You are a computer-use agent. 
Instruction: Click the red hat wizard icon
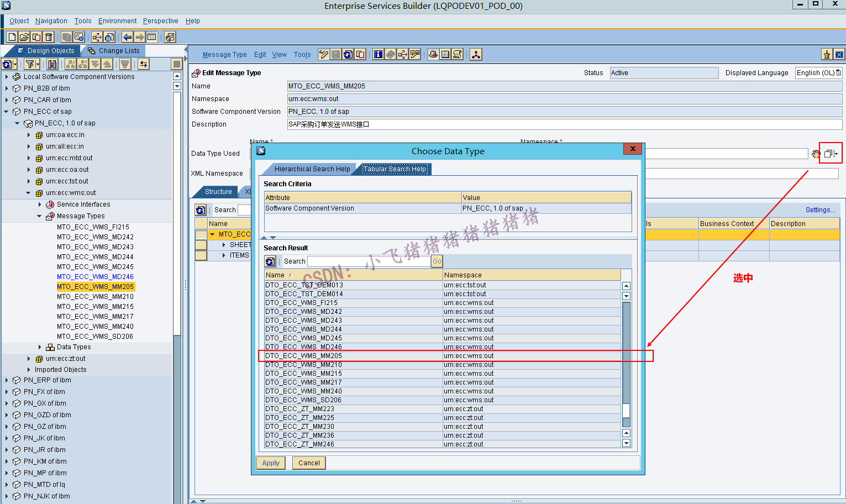[x=433, y=54]
